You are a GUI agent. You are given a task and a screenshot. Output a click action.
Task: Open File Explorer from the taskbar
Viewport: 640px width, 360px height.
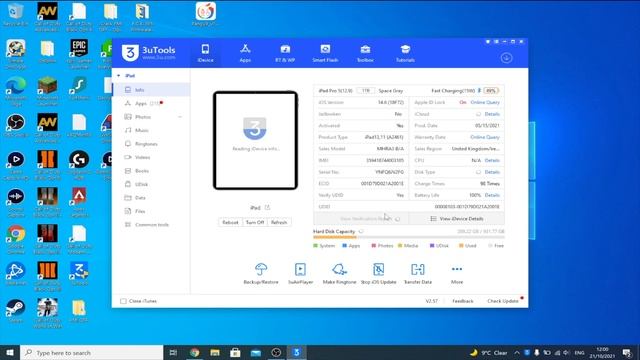click(x=215, y=353)
